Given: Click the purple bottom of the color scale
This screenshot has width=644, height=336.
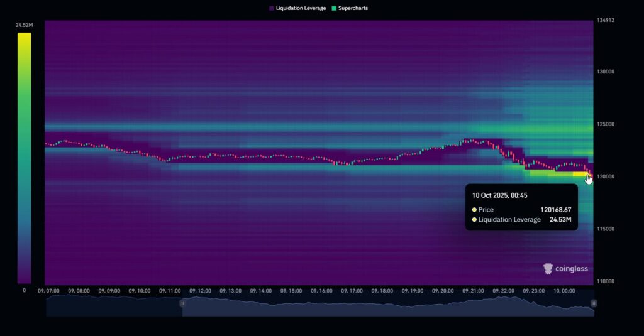Looking at the screenshot, I should (24, 276).
